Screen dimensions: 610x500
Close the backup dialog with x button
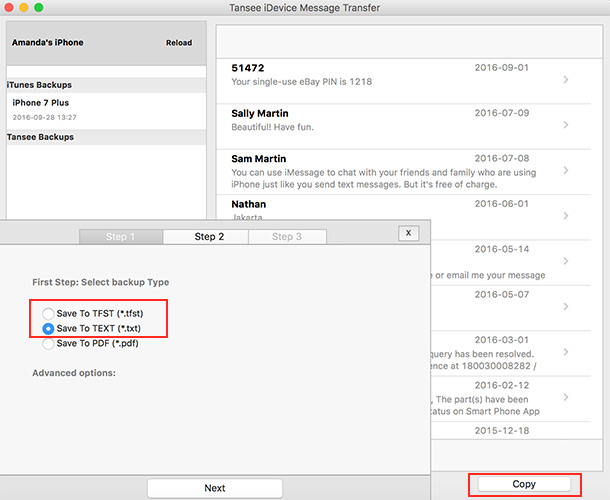coord(408,233)
